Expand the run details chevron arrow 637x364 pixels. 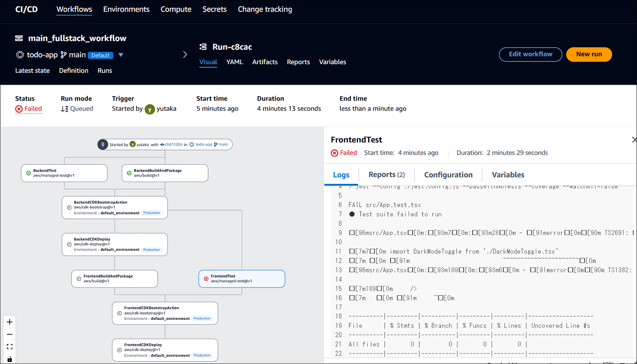(185, 54)
